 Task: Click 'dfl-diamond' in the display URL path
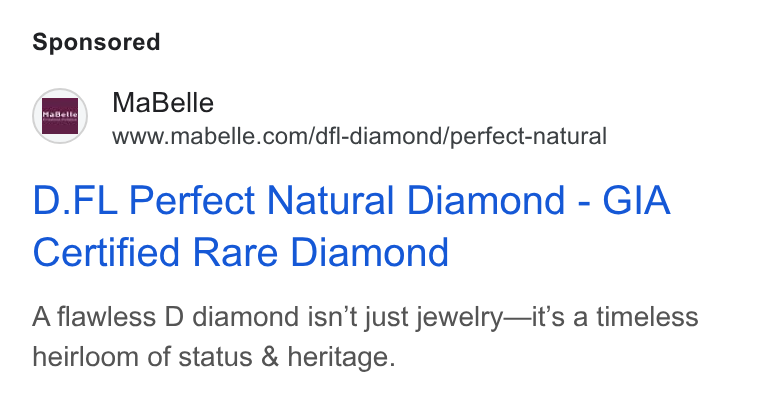(x=380, y=136)
